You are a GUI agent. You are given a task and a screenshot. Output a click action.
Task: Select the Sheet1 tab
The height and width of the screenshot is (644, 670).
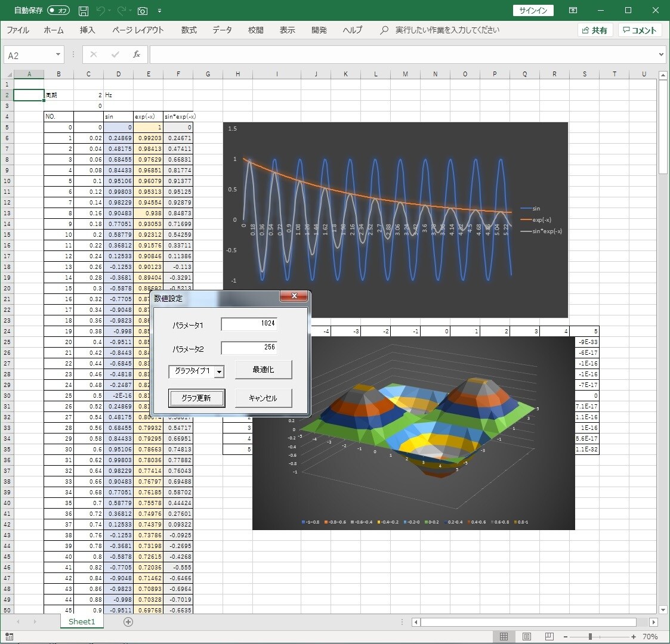click(82, 622)
